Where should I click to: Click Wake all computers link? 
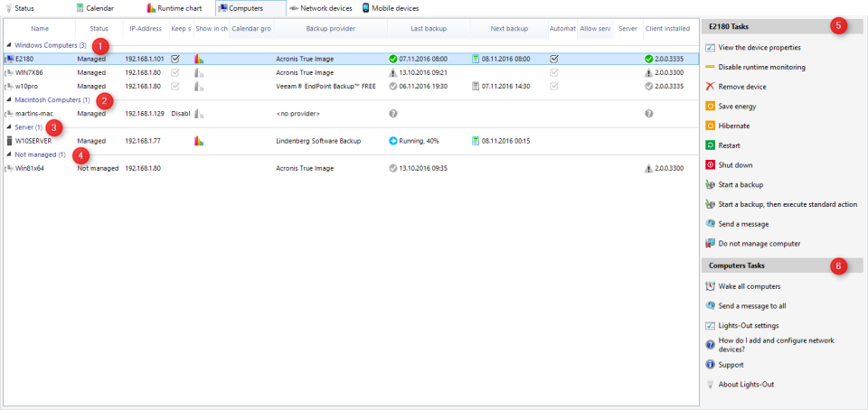(749, 286)
